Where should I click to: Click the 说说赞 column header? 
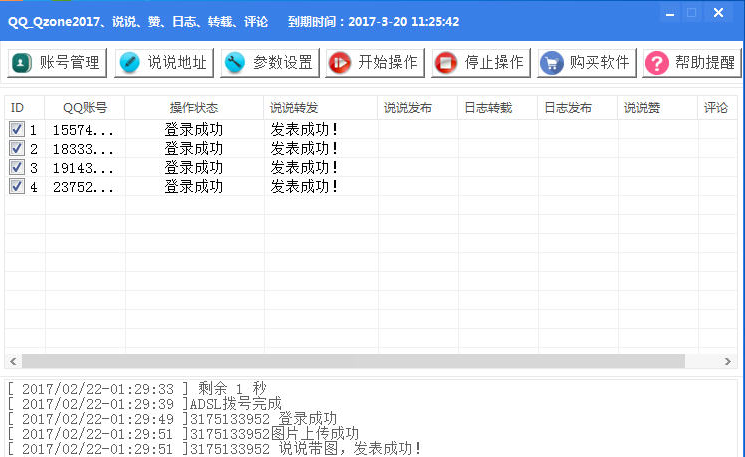click(657, 108)
